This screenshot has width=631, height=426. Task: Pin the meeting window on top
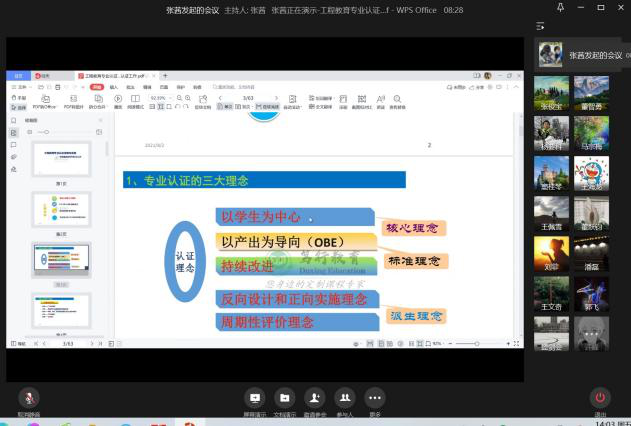(561, 8)
